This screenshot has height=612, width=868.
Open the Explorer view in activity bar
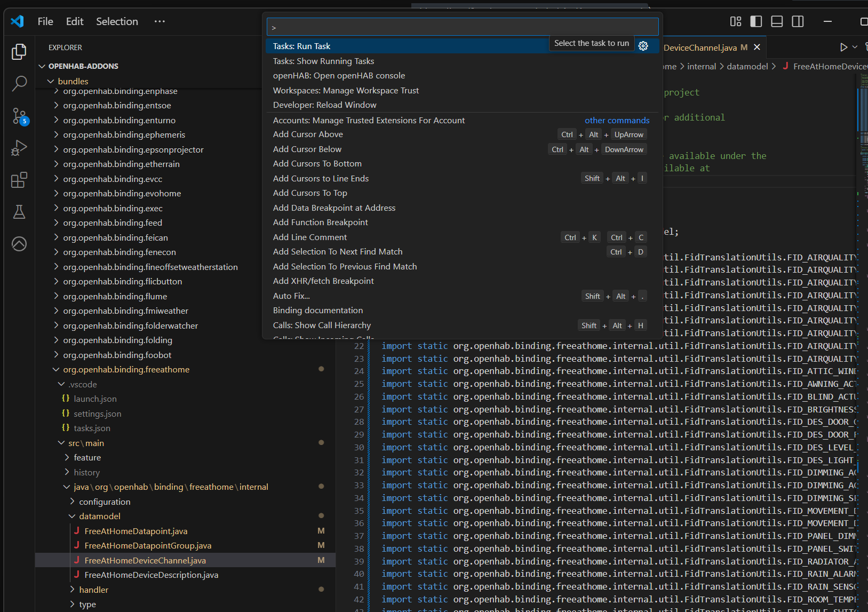tap(19, 52)
